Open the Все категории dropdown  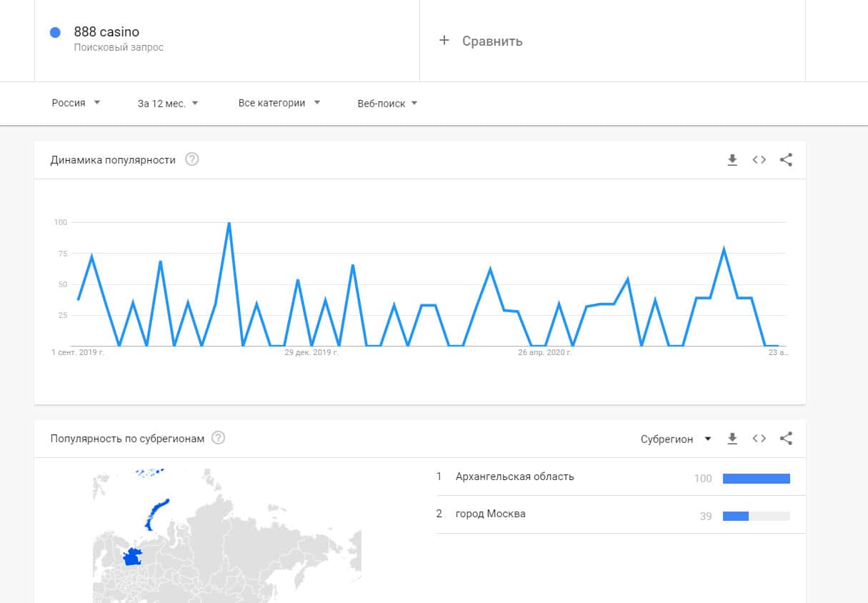[x=279, y=103]
